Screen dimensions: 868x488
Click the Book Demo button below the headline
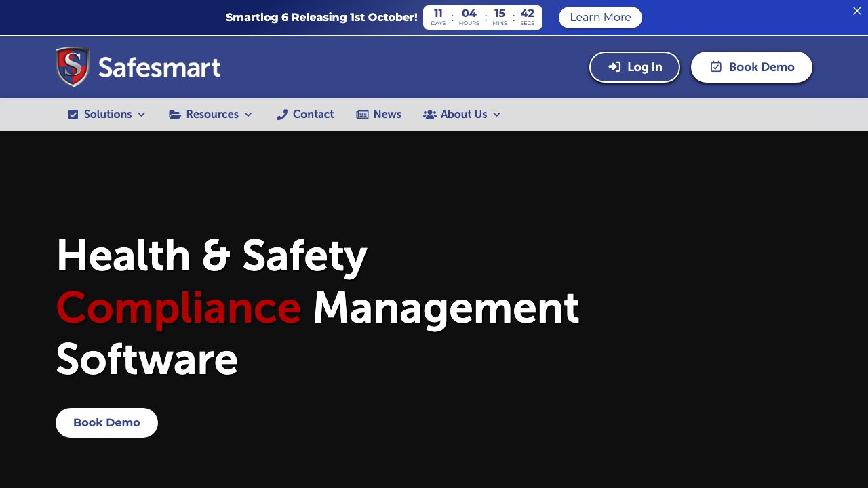pos(106,423)
